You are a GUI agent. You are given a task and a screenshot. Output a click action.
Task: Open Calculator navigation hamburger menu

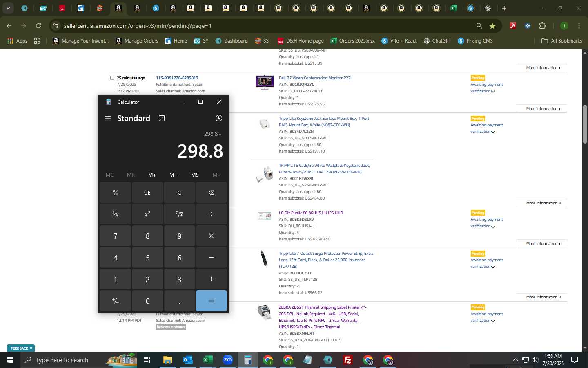click(108, 118)
